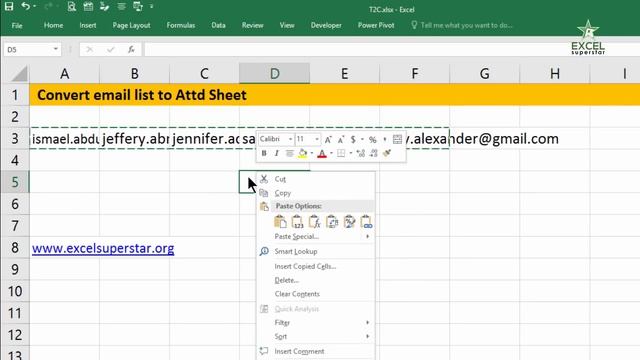The height and width of the screenshot is (360, 640).
Task: Expand the Customize Quick Access Toolbar arrow
Action: 151,7
